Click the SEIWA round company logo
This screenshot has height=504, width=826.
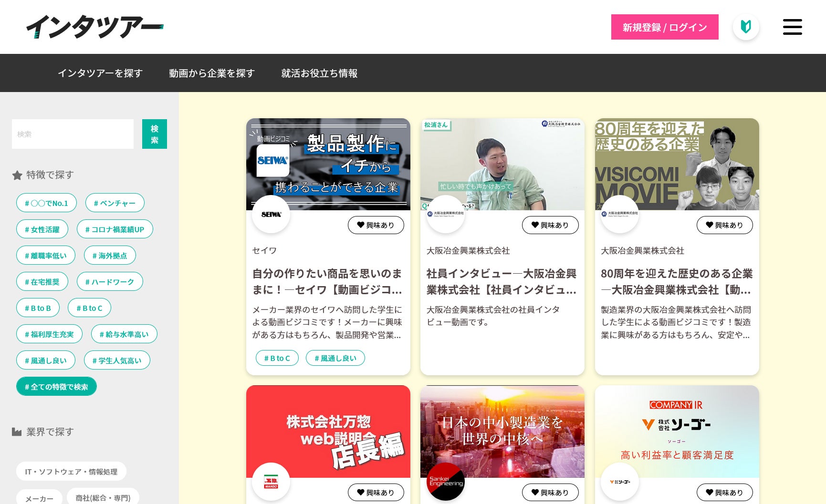(x=271, y=214)
